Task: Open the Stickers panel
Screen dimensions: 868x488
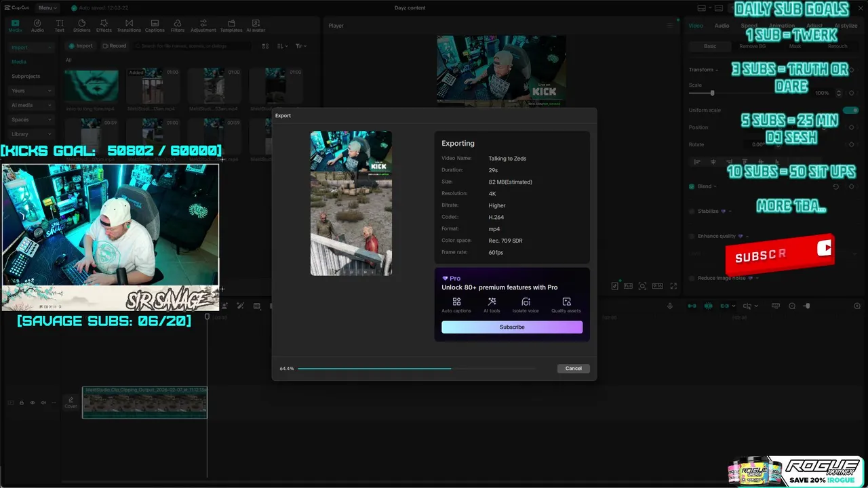Action: [81, 26]
